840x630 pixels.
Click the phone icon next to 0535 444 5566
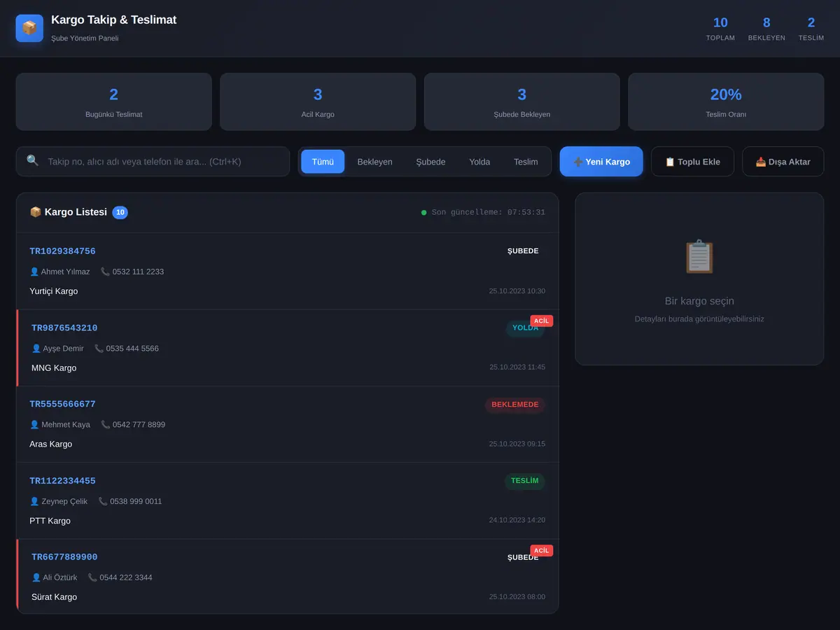[x=99, y=349]
